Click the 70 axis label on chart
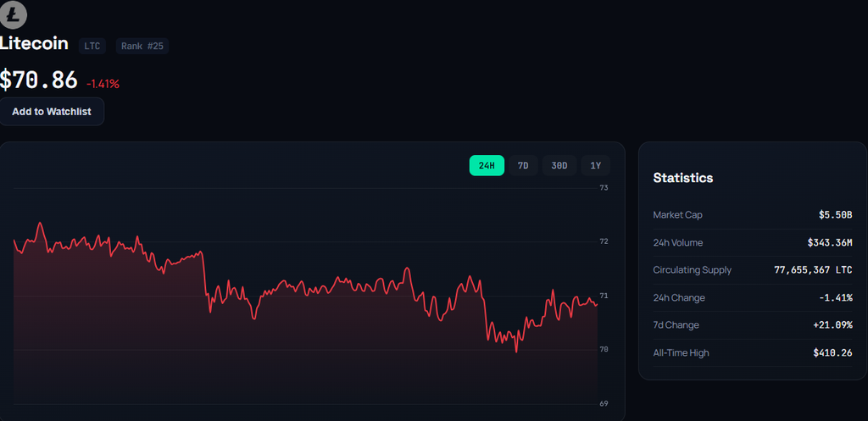The image size is (868, 421). coord(604,350)
